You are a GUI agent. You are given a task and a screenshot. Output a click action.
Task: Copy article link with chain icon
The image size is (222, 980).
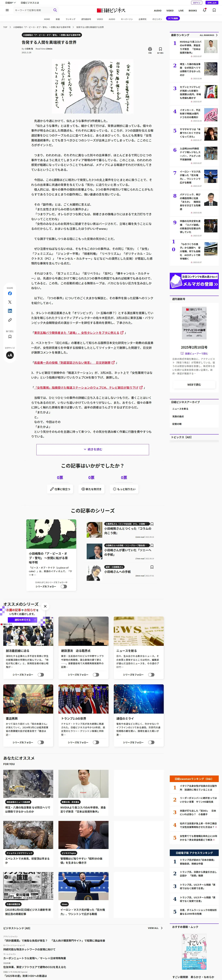pyautogui.click(x=10, y=320)
